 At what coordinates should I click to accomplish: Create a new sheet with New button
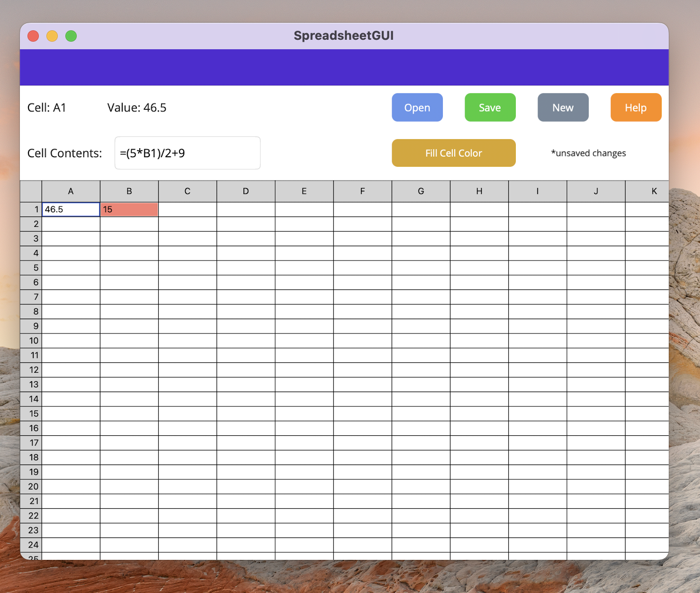[x=563, y=108]
